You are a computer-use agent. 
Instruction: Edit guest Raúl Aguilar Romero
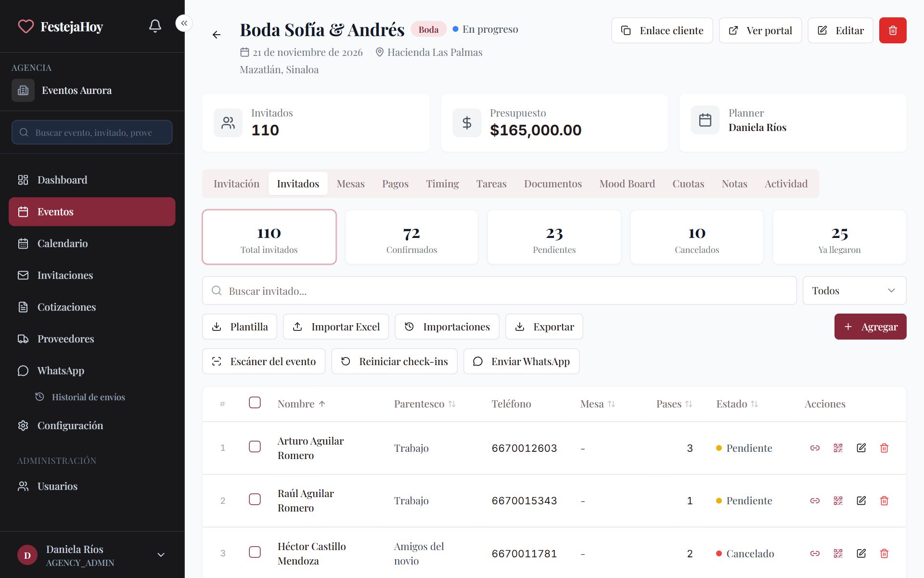(x=861, y=500)
